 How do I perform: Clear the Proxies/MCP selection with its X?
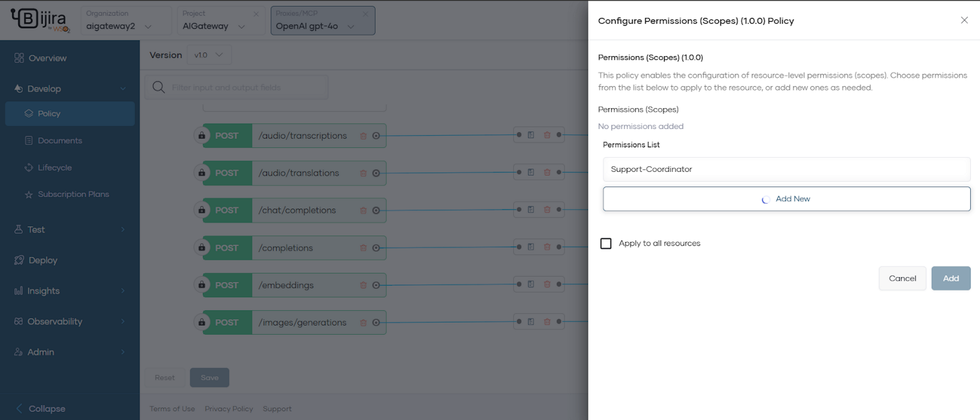365,14
